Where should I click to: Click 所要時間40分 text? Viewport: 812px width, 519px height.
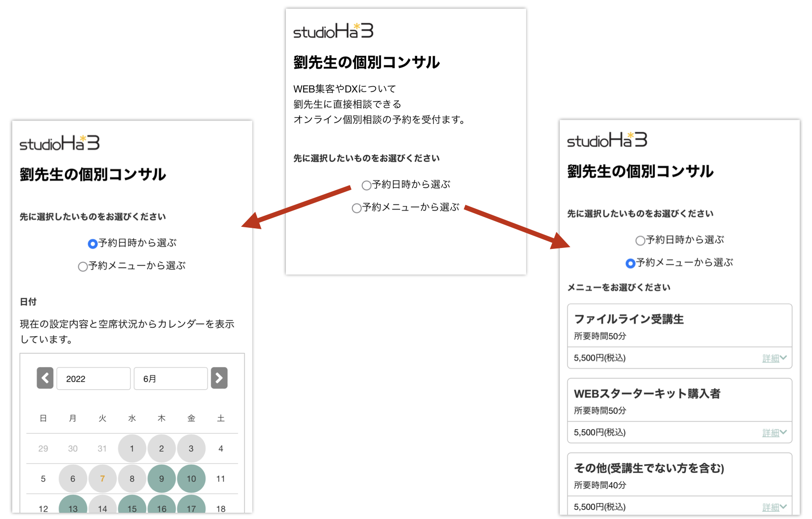(x=600, y=485)
